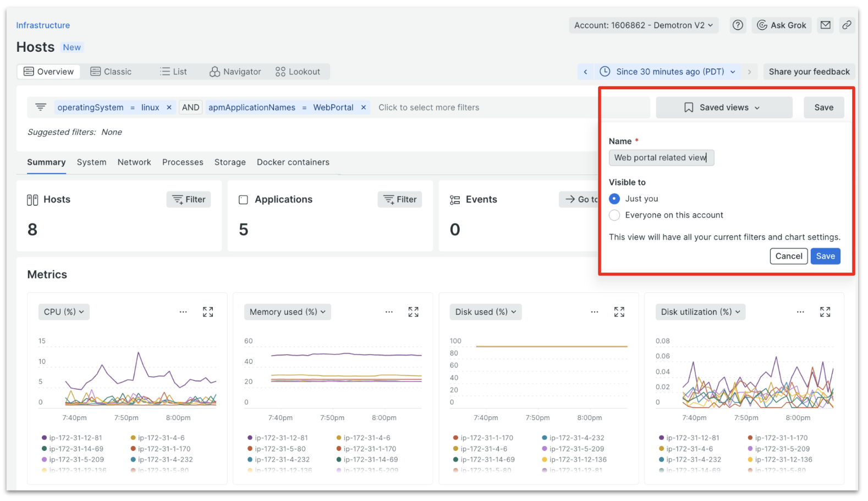
Task: Click the Infrastructure breadcrumb link
Action: (x=43, y=25)
